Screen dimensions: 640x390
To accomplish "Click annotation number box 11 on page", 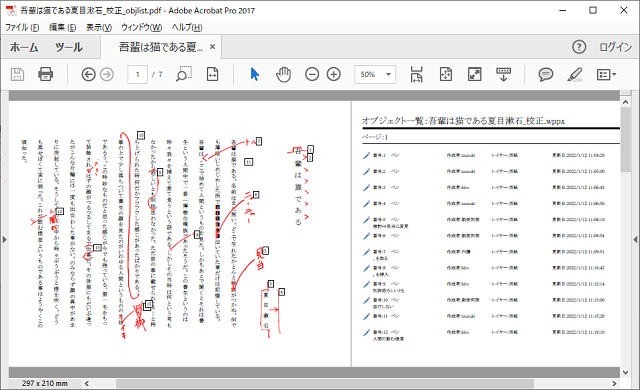I will tap(249, 162).
